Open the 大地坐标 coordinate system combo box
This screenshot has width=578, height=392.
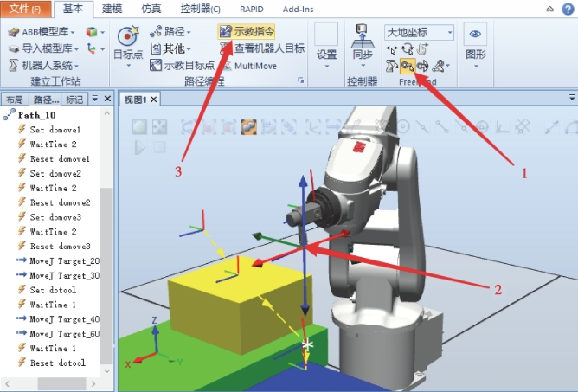pos(419,33)
